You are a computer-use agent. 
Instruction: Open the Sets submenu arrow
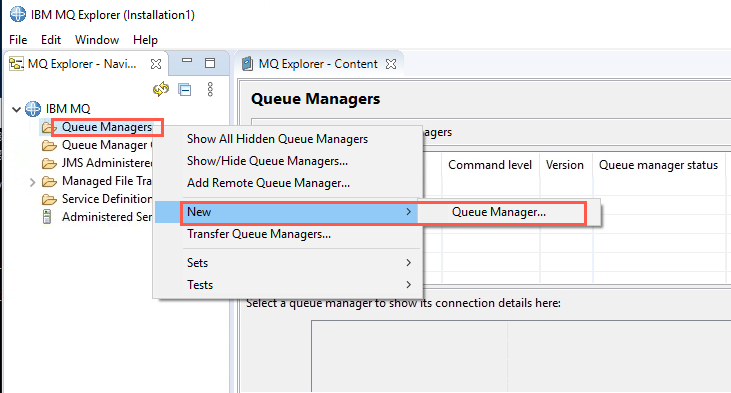tap(408, 262)
